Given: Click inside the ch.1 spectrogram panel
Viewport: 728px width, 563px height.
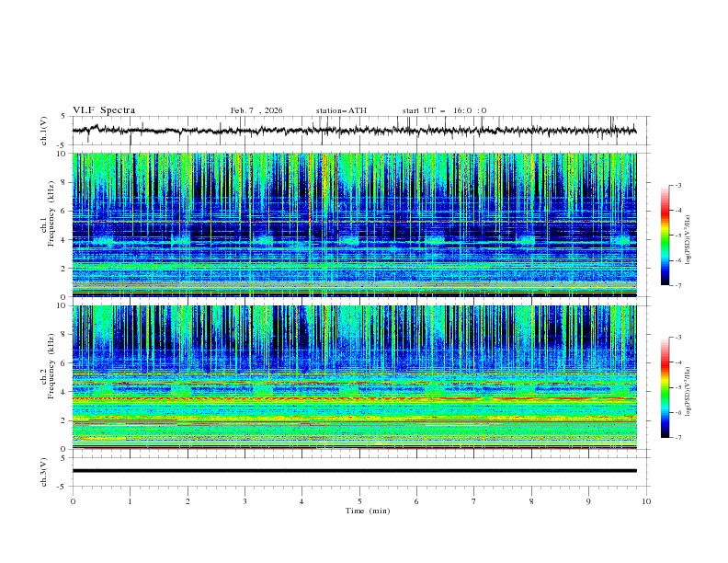Looking at the screenshot, I should 354,224.
